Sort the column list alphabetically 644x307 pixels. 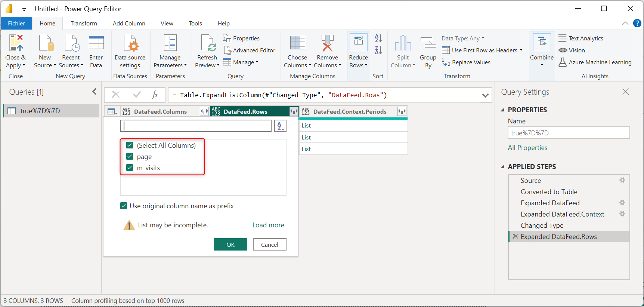pyautogui.click(x=280, y=126)
